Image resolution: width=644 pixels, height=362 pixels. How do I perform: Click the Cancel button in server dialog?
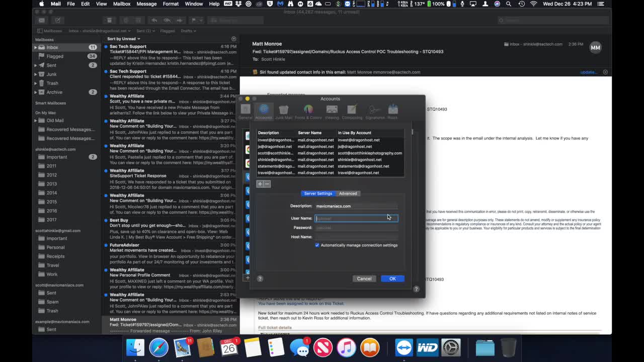(364, 279)
